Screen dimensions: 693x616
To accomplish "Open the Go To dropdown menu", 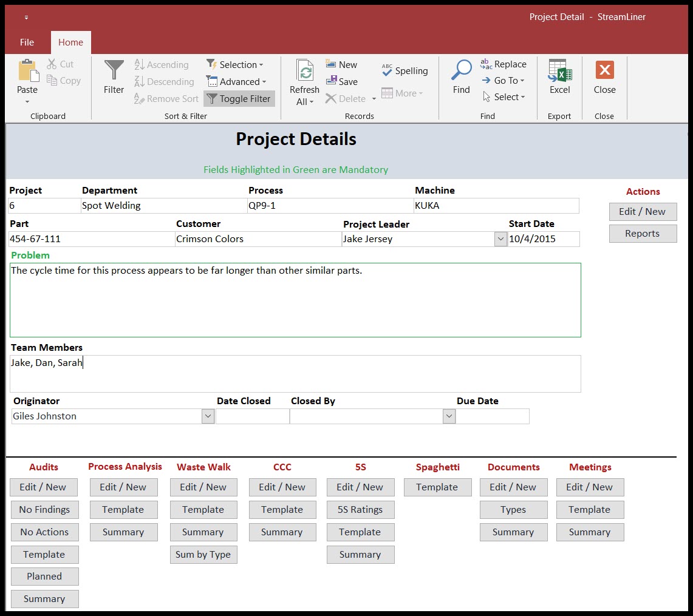I will (x=505, y=80).
